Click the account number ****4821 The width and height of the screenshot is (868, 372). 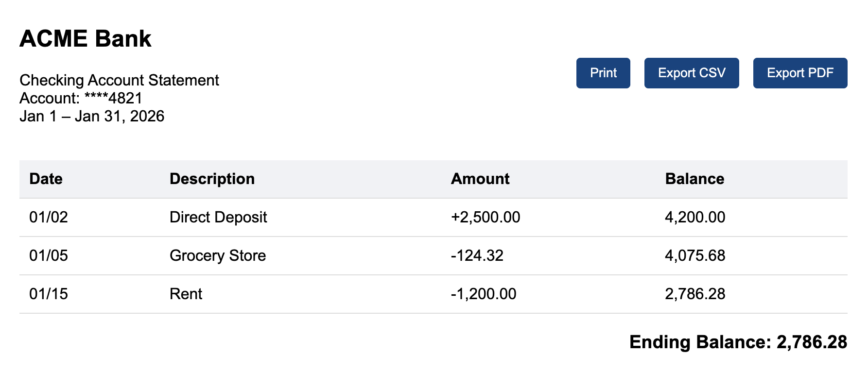coord(81,98)
